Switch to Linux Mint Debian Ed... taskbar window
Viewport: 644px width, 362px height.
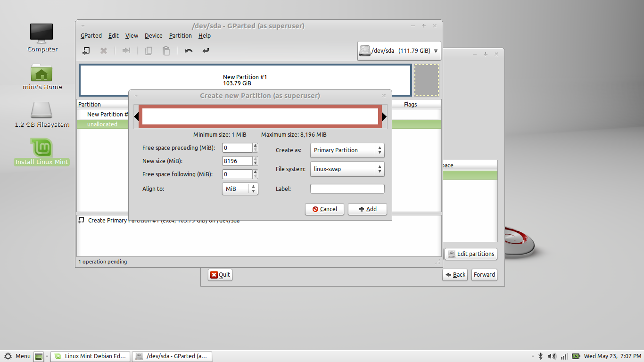click(x=91, y=356)
